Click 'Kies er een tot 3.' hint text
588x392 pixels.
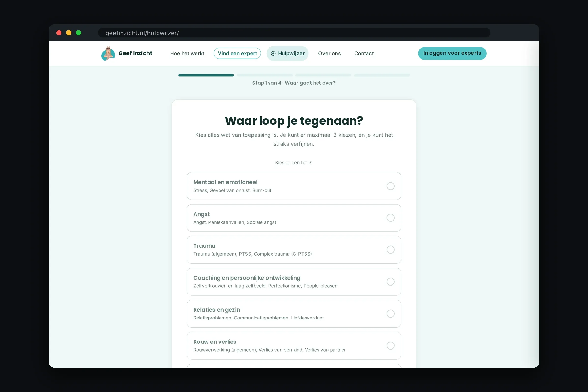click(x=294, y=163)
